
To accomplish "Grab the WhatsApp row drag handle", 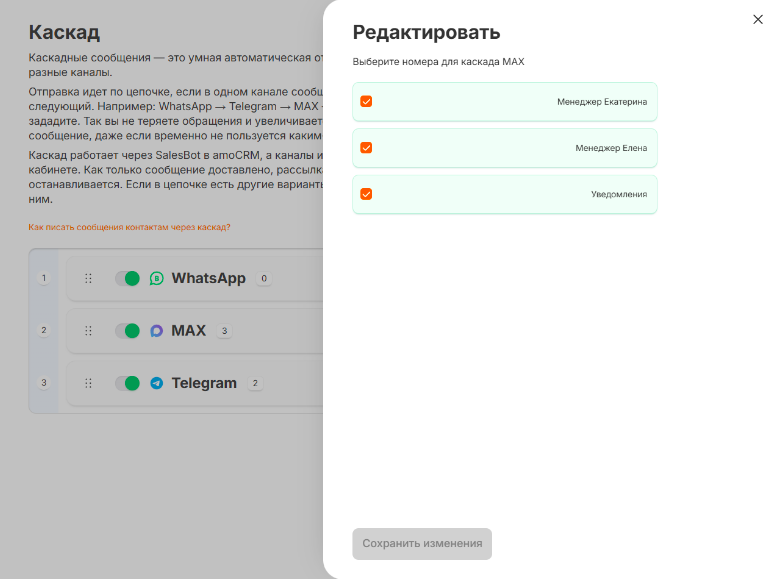I will pyautogui.click(x=89, y=279).
